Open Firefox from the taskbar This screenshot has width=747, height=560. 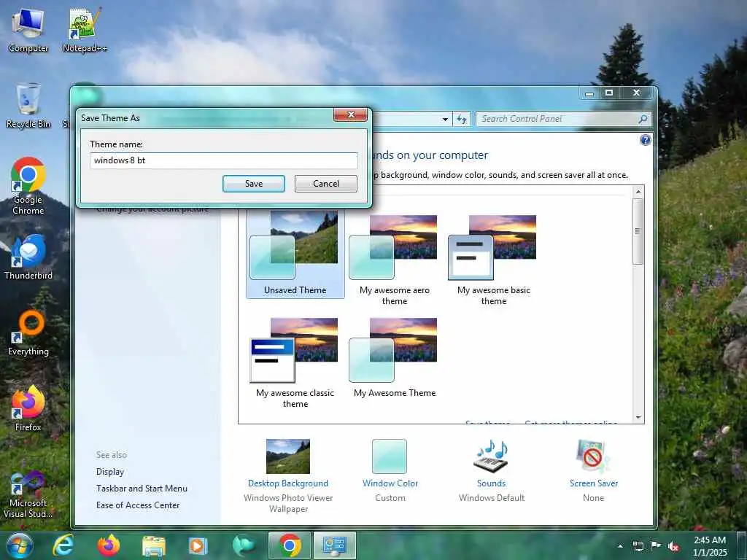[109, 545]
